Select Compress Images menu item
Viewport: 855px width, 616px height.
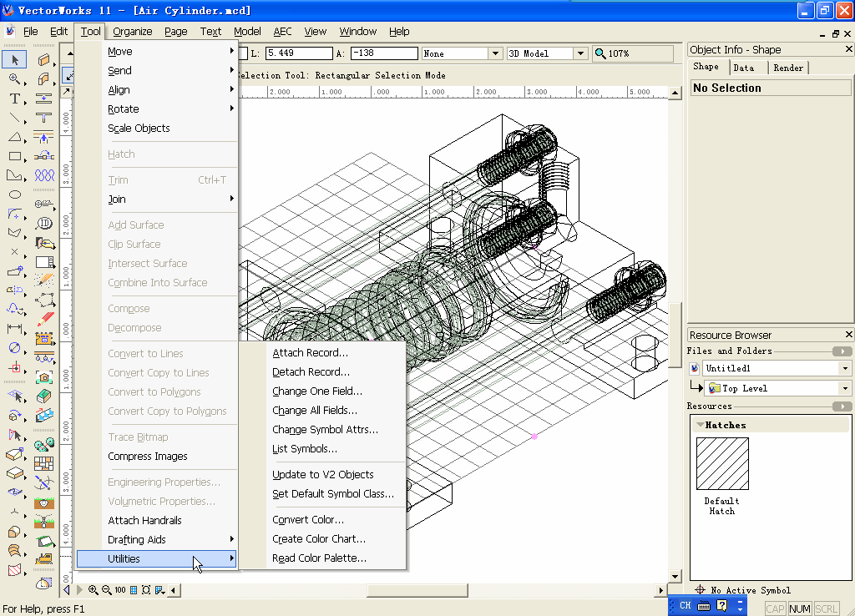coord(156,457)
